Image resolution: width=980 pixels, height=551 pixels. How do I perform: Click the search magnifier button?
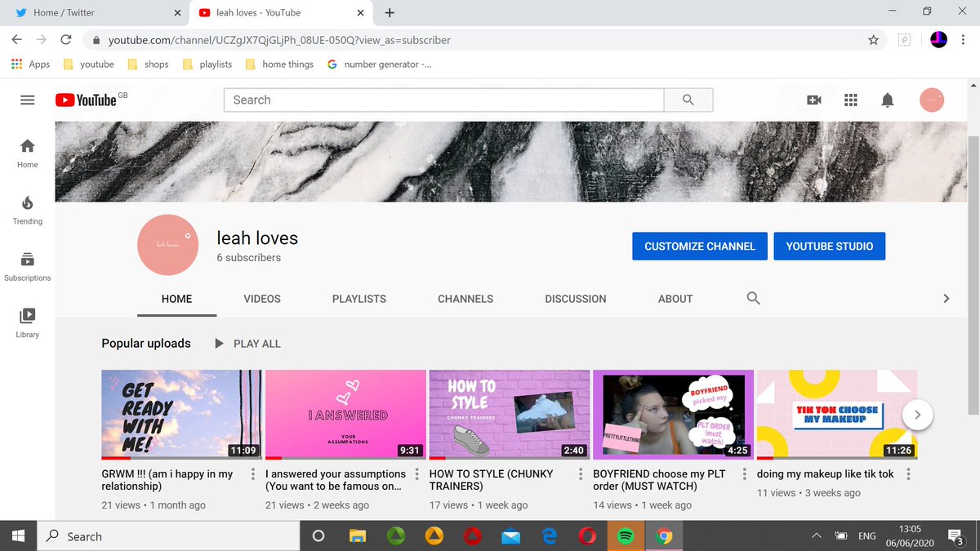coord(687,100)
